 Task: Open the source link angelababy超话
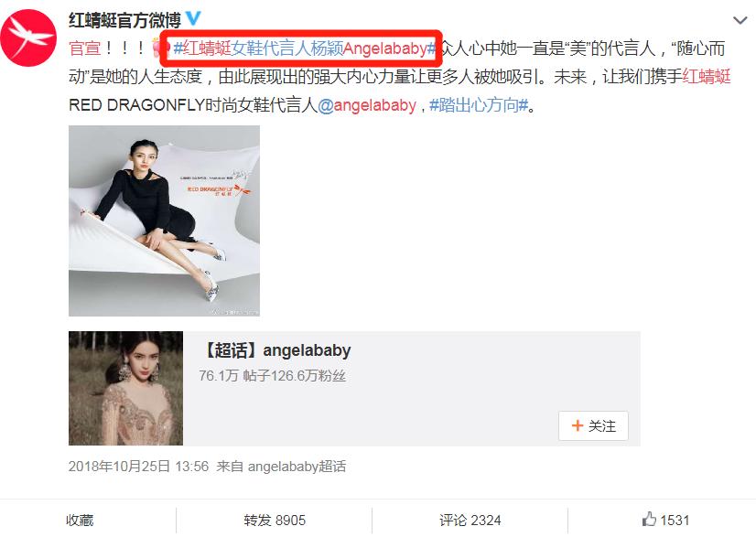(297, 467)
